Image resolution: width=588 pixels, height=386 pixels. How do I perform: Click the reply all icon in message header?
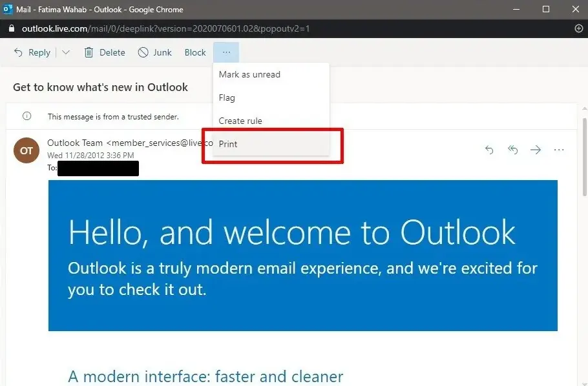[x=512, y=150]
